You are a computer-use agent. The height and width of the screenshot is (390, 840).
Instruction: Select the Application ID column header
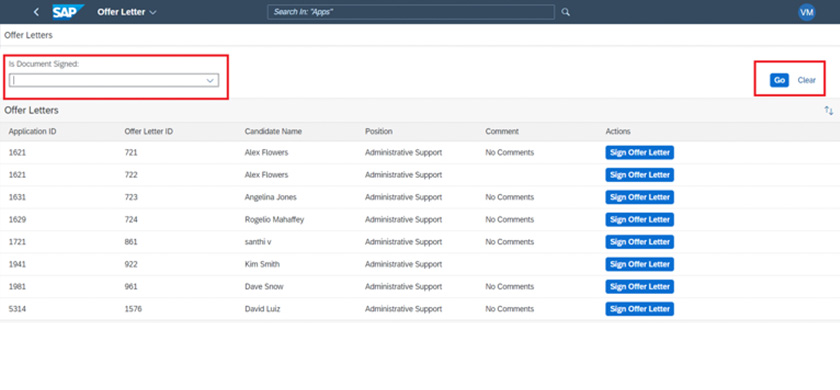33,131
